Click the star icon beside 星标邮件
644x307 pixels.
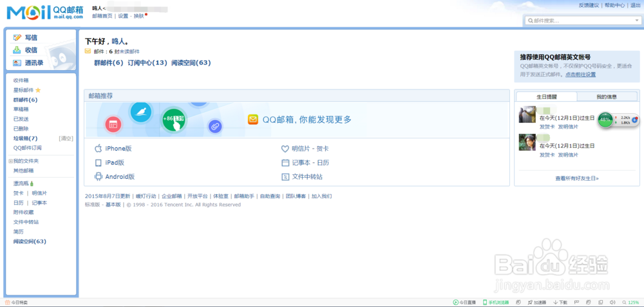coord(38,90)
